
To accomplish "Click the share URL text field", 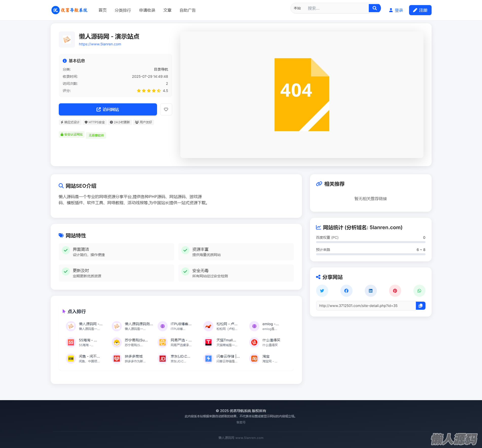I will tap(366, 306).
